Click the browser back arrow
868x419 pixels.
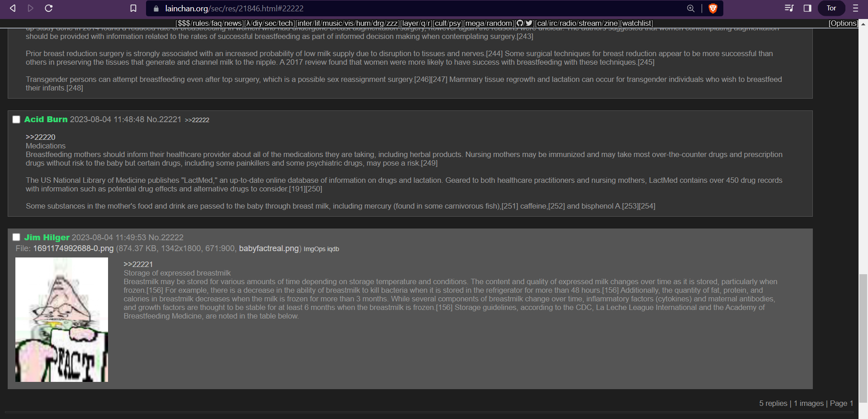[x=13, y=8]
